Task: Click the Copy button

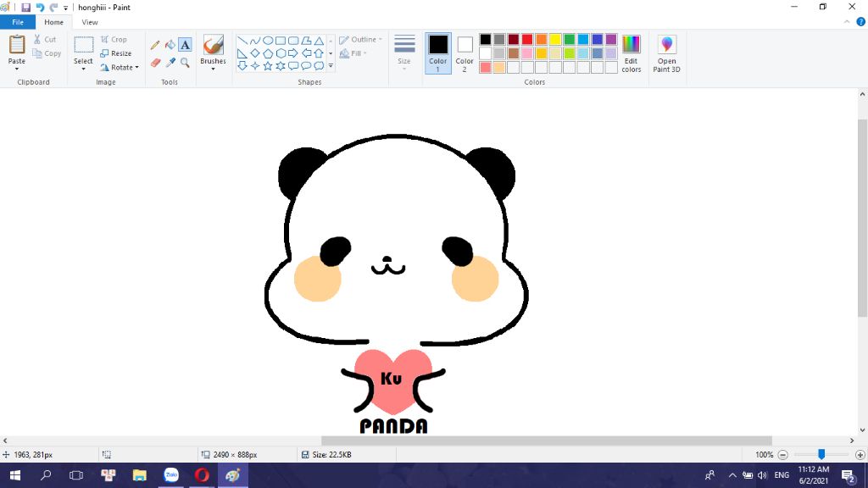Action: [47, 53]
